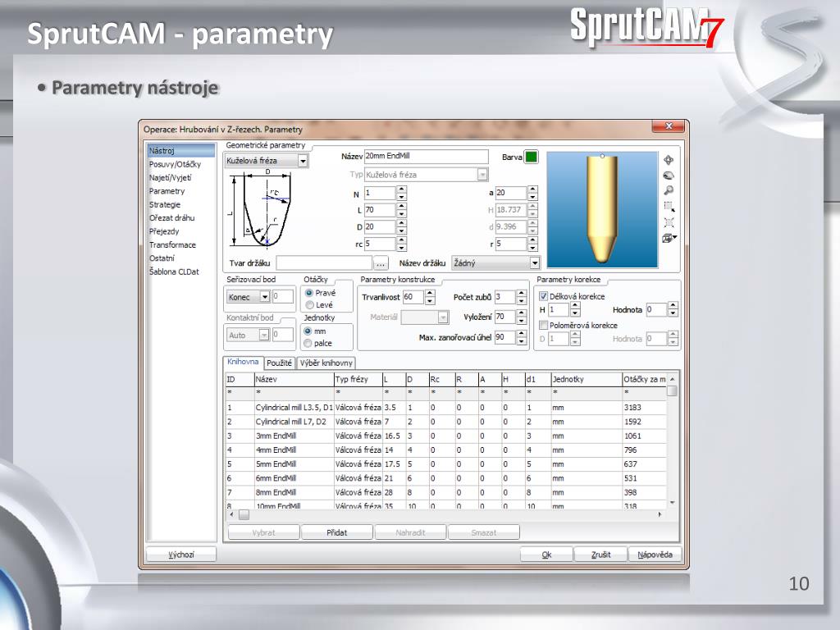The width and height of the screenshot is (840, 630).
Task: Click the angle a stepper arrows
Action: (x=532, y=193)
